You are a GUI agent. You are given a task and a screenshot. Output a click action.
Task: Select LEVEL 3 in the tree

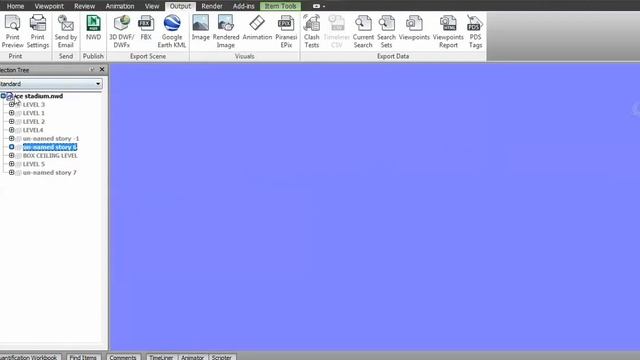point(34,104)
